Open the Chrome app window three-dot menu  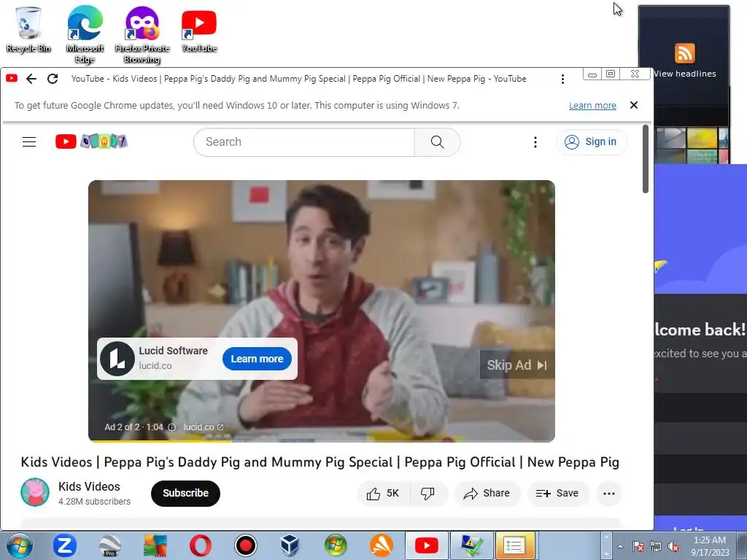[x=562, y=79]
